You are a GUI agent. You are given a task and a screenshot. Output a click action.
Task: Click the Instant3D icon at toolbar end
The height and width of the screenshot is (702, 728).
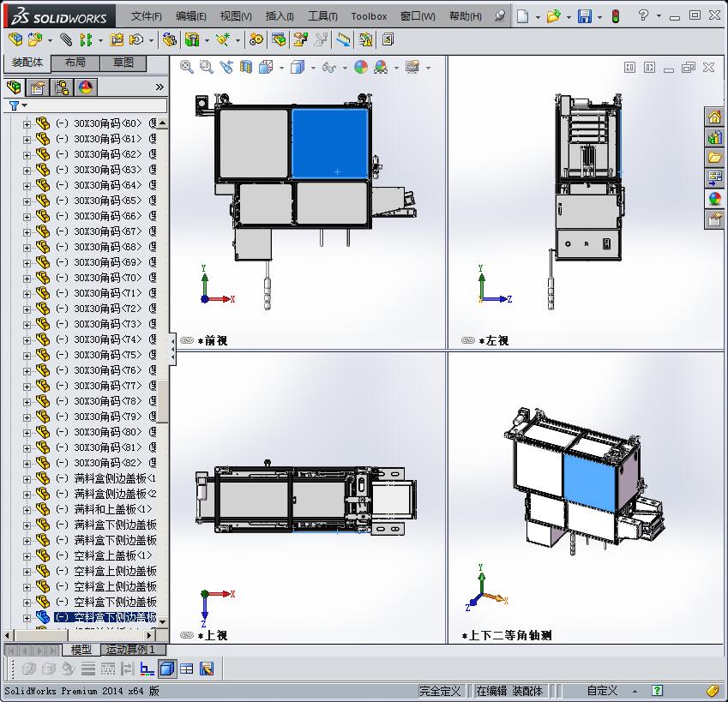click(x=388, y=40)
